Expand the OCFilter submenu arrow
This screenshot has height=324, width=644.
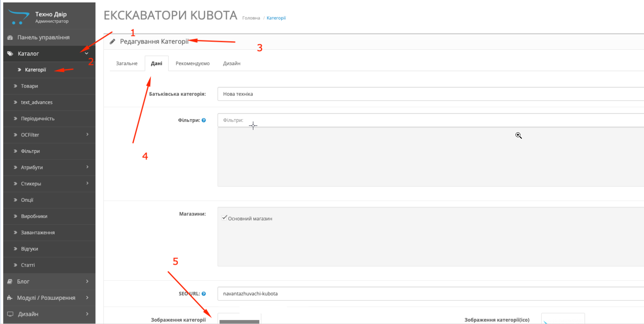click(87, 134)
